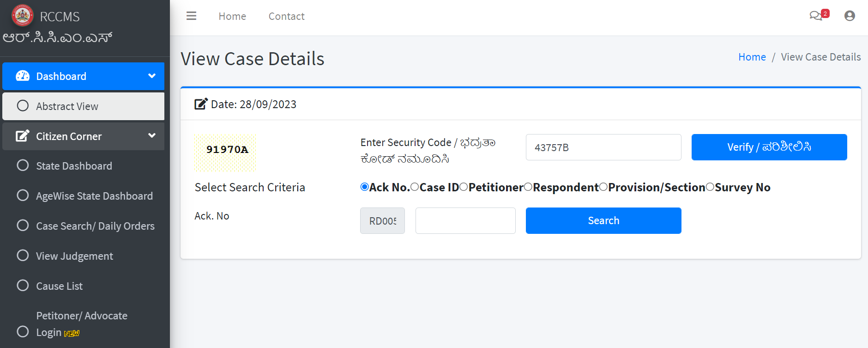Screen dimensions: 868x348
Task: Click the View Case Details breadcrumb text
Action: click(821, 57)
